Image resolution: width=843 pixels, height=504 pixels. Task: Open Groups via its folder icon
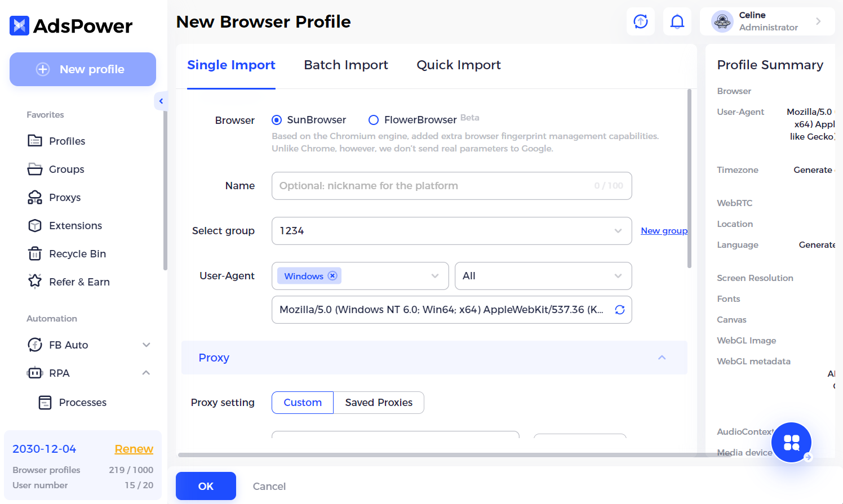(x=35, y=169)
